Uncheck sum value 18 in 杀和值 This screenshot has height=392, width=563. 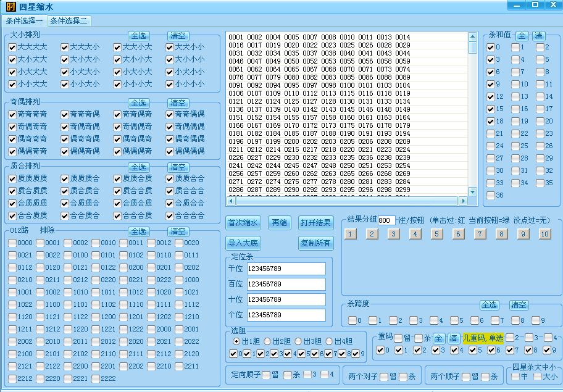[491, 122]
